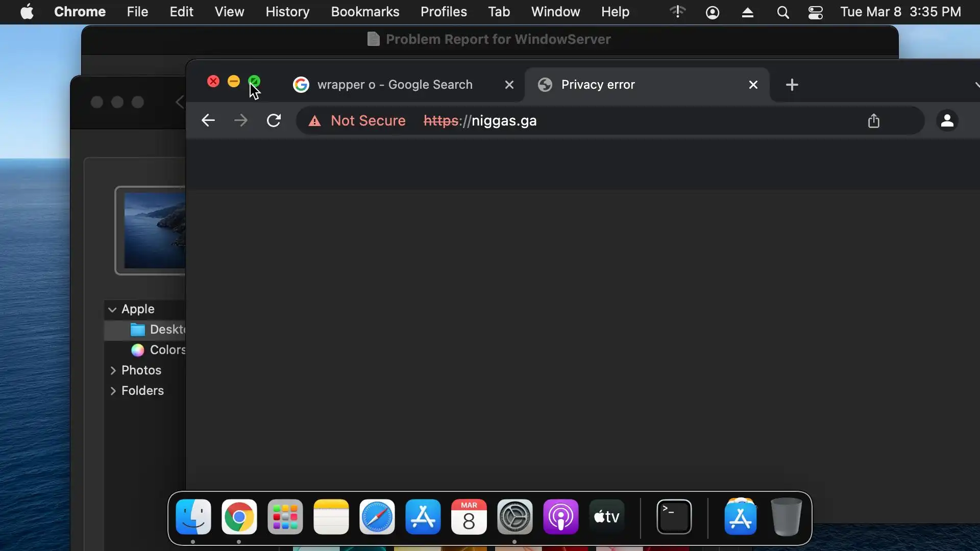Open the Bookmarks menu
This screenshot has width=980, height=551.
[x=364, y=12]
